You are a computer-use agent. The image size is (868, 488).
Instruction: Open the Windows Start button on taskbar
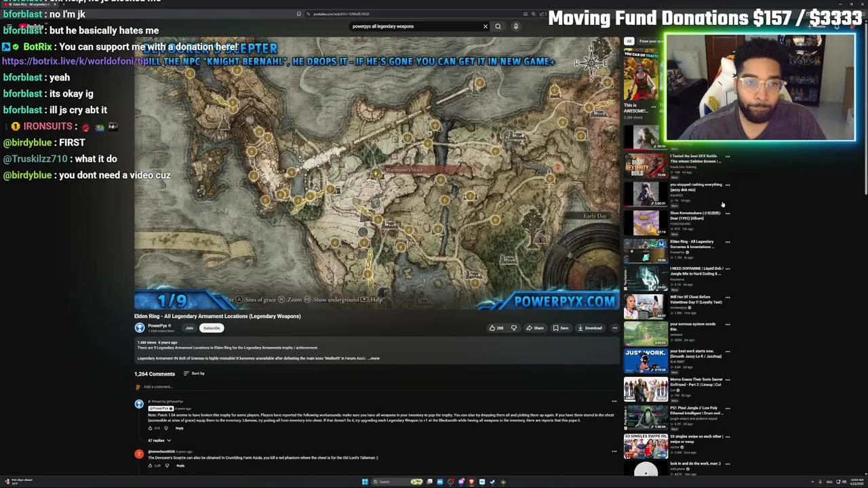point(364,482)
